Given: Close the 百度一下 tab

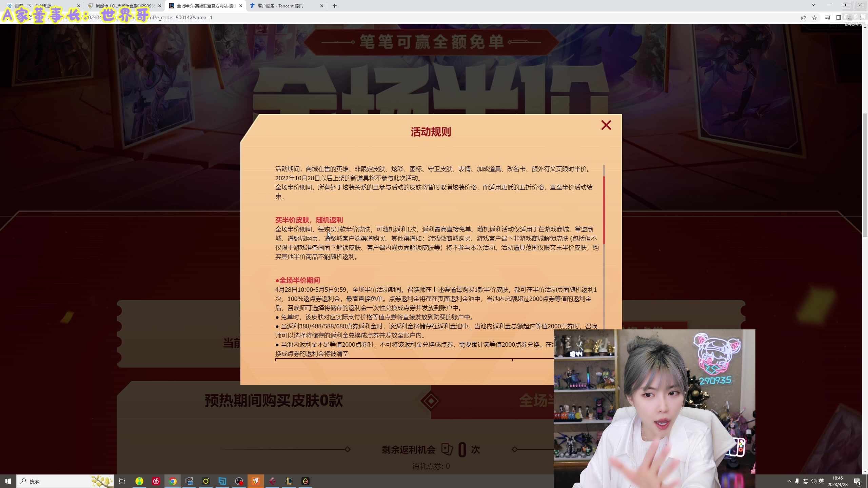Looking at the screenshot, I should (x=79, y=6).
